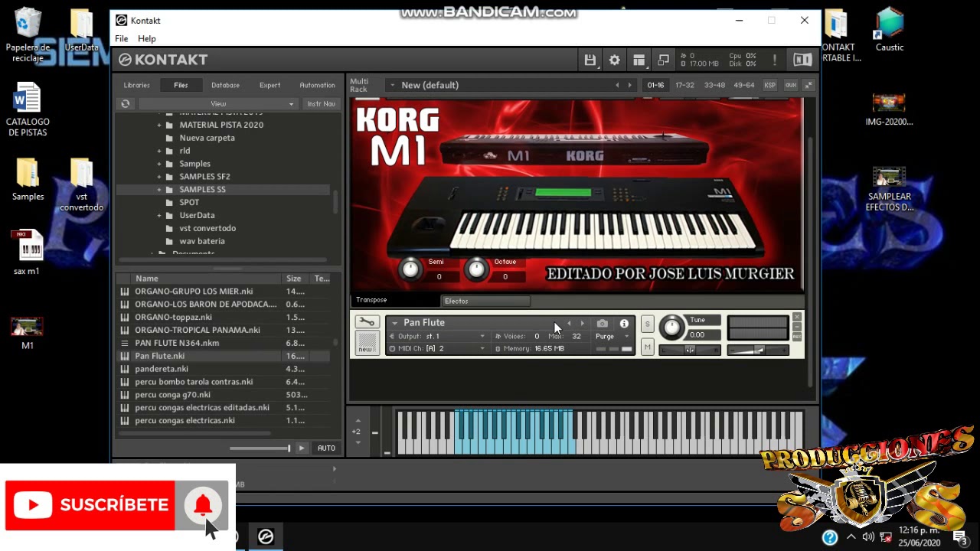Open the Purge dropdown menu
Image resolution: width=980 pixels, height=551 pixels.
pos(612,336)
